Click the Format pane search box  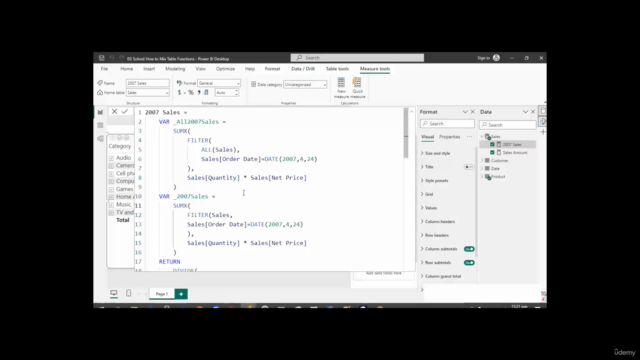(447, 124)
